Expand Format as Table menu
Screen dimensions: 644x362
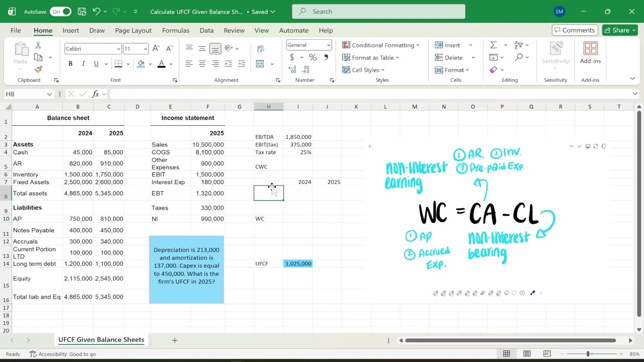coord(371,57)
